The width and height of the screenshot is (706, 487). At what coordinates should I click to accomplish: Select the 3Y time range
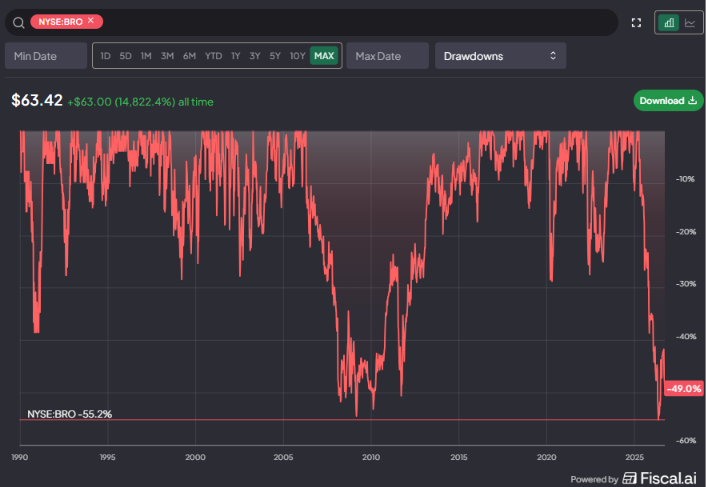[255, 56]
